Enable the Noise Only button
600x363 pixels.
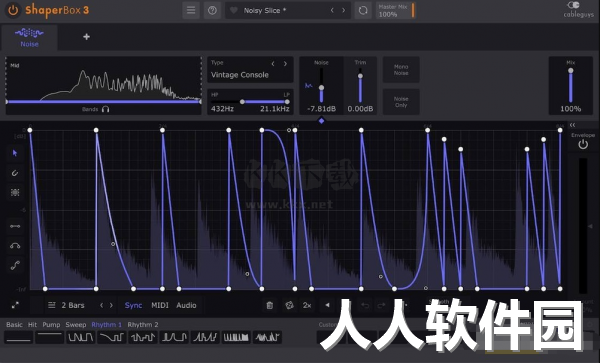click(401, 102)
